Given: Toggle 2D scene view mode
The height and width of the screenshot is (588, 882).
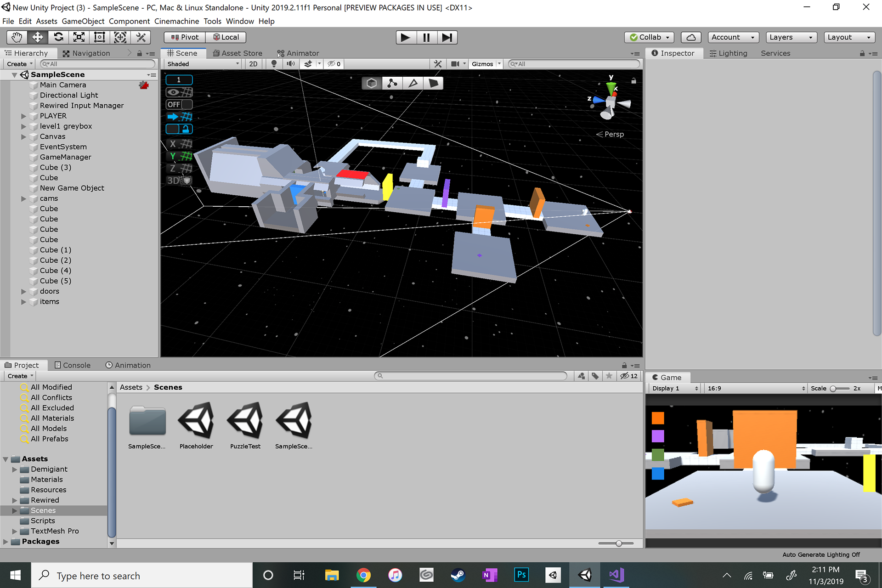Looking at the screenshot, I should point(253,64).
